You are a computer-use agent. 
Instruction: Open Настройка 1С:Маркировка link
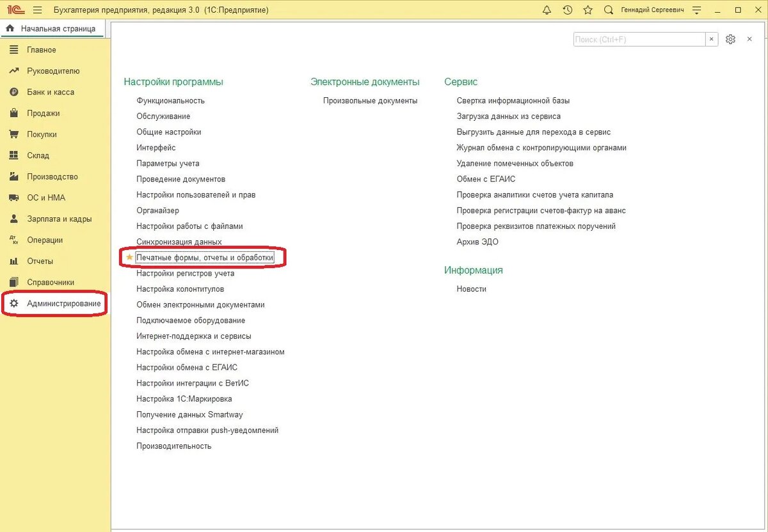coord(184,399)
